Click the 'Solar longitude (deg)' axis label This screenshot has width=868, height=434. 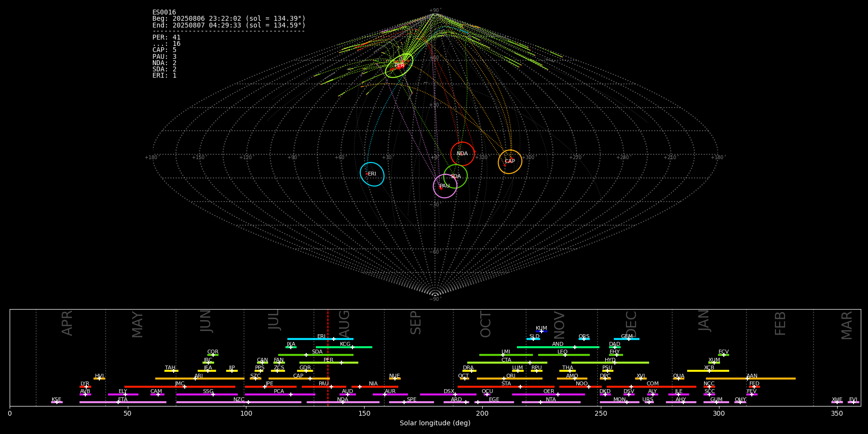435,423
